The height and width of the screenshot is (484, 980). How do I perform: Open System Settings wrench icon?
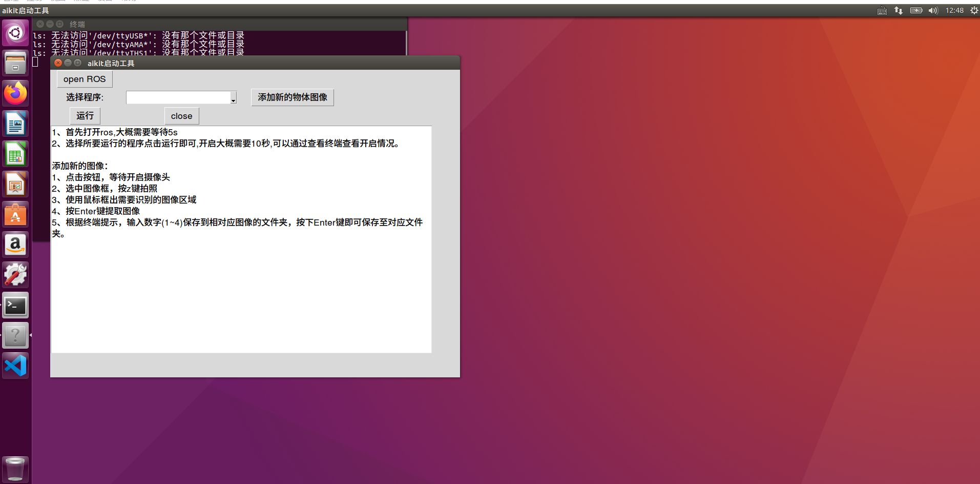[x=15, y=275]
